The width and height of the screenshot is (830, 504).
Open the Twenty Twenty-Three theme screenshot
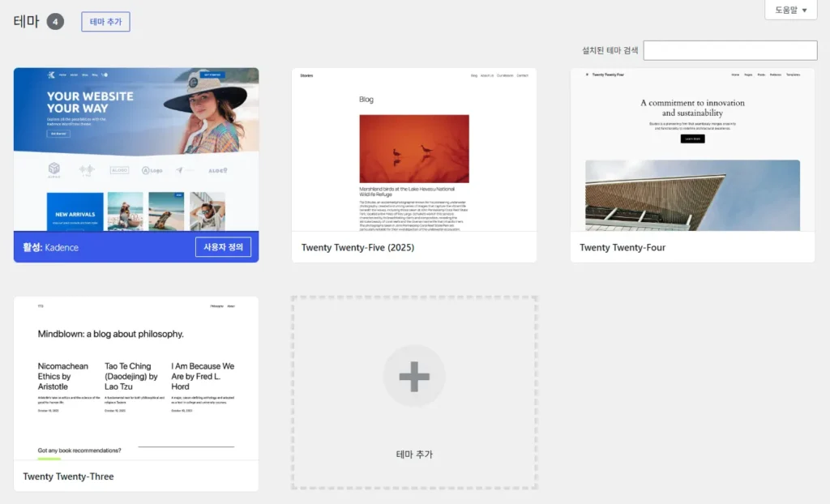(136, 378)
